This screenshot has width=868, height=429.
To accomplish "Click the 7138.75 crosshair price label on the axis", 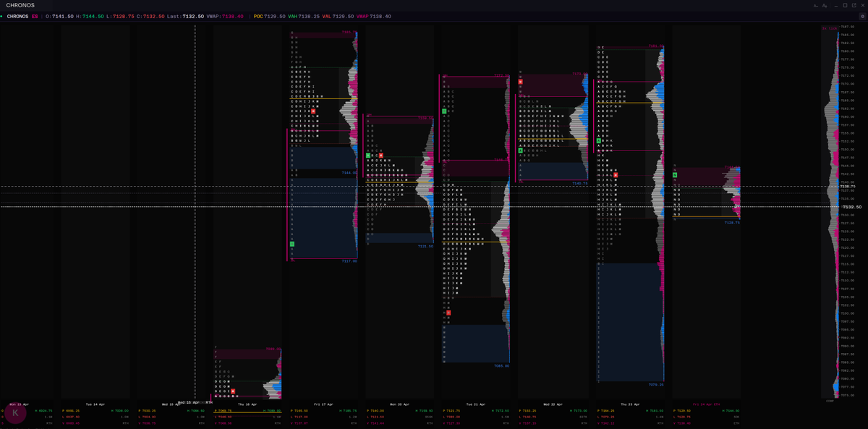I will pyautogui.click(x=848, y=187).
